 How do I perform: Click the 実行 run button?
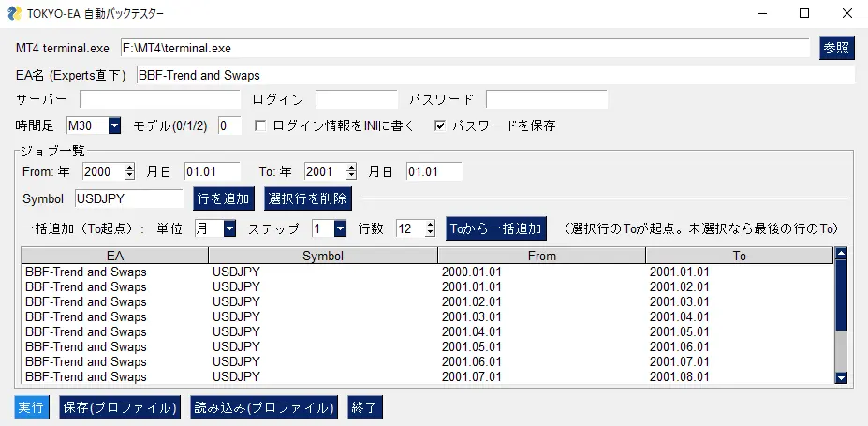point(32,408)
